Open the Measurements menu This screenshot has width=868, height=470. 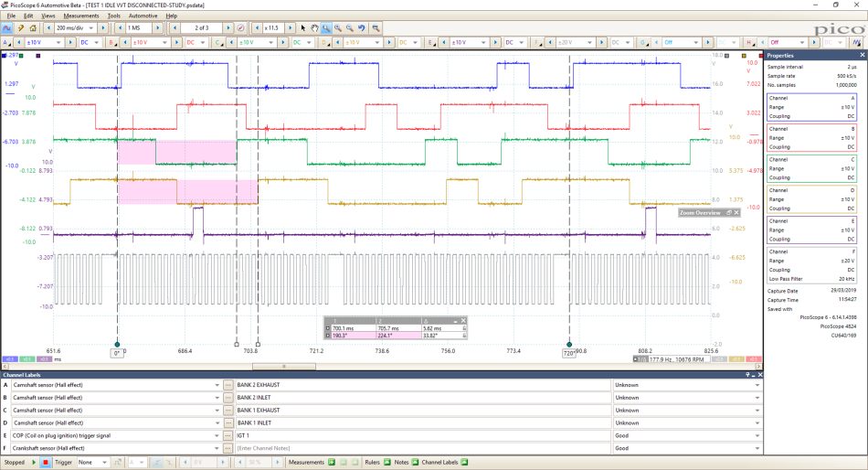click(x=80, y=16)
